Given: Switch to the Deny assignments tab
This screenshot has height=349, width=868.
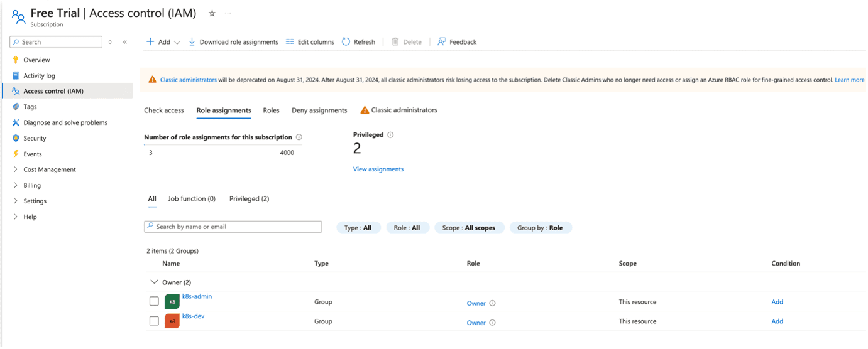Looking at the screenshot, I should (x=319, y=110).
